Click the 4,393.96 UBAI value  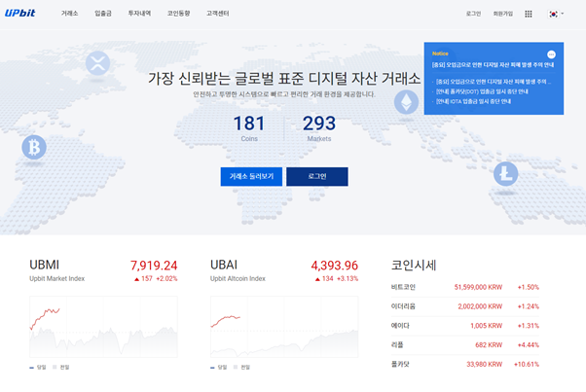click(x=335, y=266)
